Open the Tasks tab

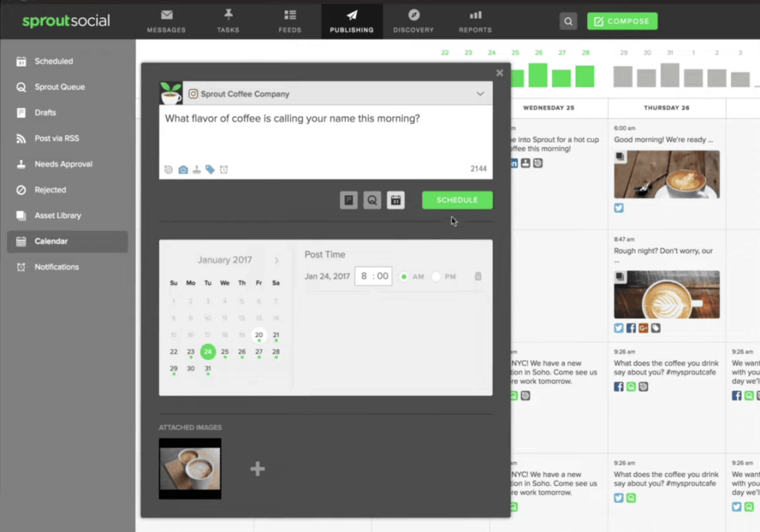228,22
